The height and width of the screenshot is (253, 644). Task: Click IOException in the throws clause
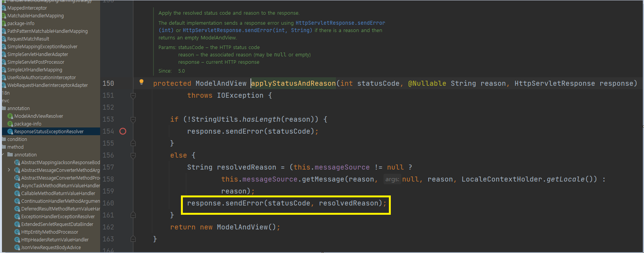[x=240, y=95]
